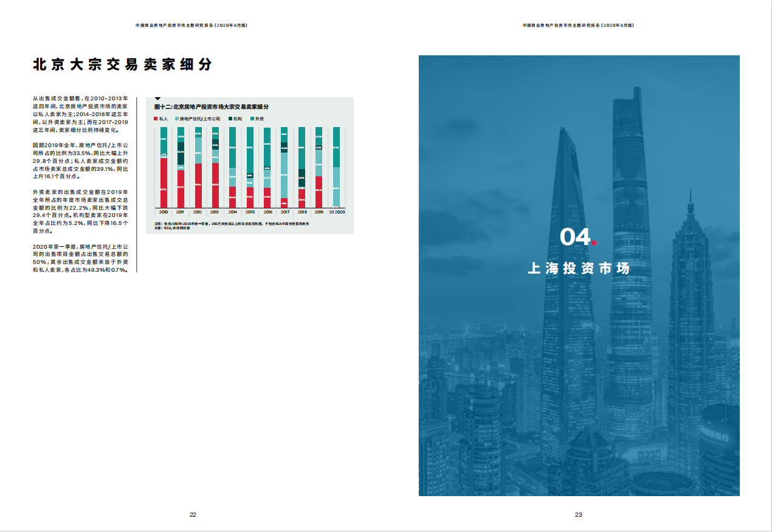
Task: Click the red 私人 legend swatch
Action: click(156, 119)
